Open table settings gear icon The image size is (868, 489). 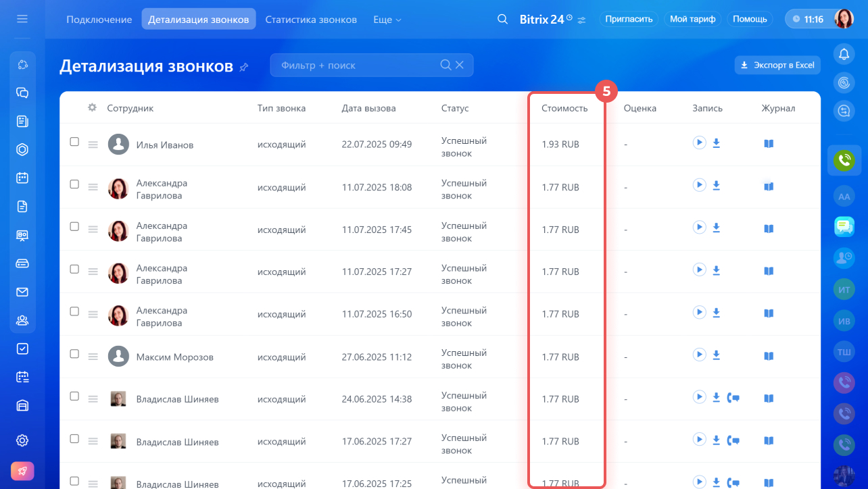click(x=92, y=107)
